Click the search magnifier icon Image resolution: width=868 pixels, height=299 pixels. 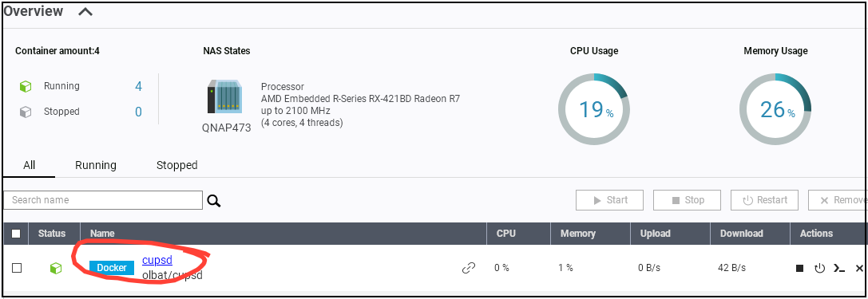point(214,201)
